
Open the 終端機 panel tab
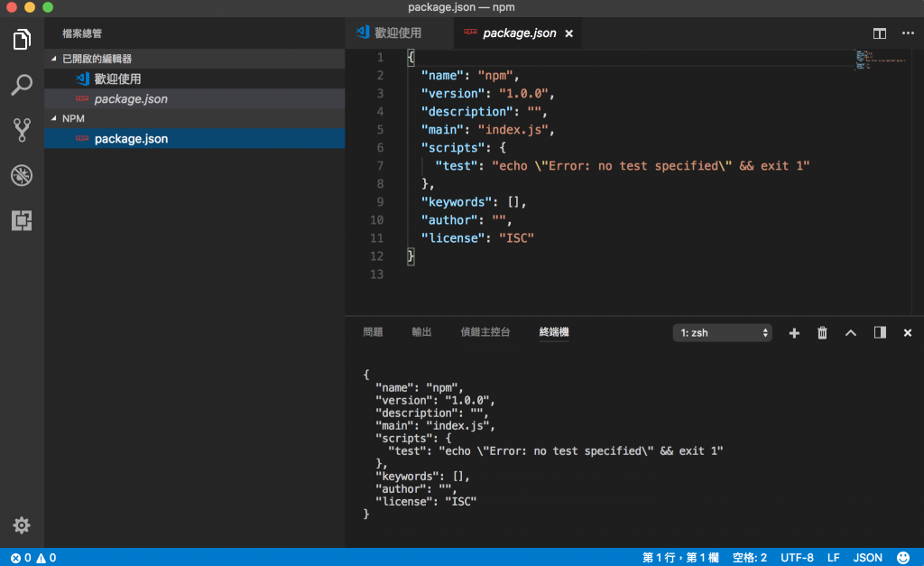click(x=554, y=332)
